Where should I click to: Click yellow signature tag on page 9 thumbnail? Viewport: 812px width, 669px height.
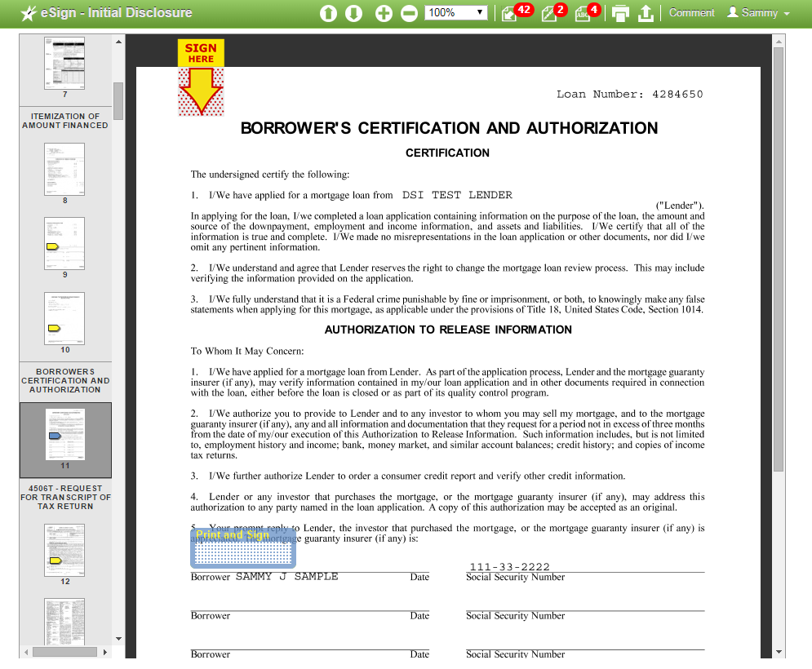coord(53,246)
